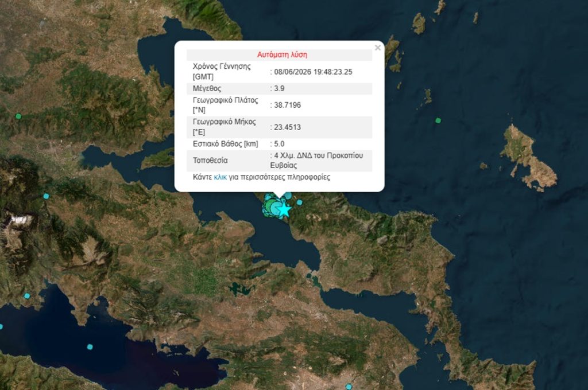
Task: Select the focal depth value 5.0
Action: pyautogui.click(x=279, y=144)
